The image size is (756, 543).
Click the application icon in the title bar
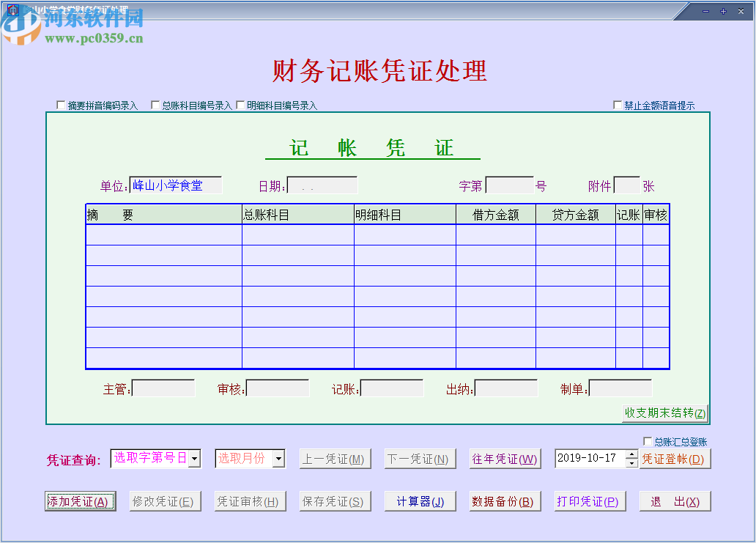[x=12, y=11]
